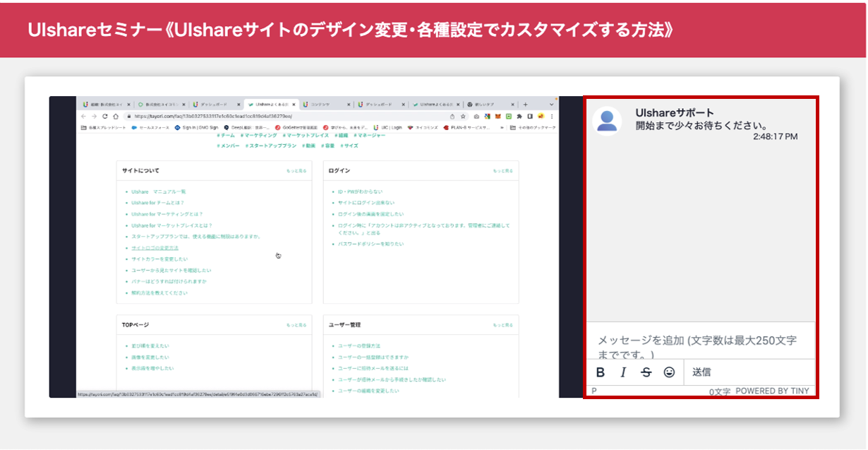Click the 0文字 character counter
The image size is (868, 450).
coord(720,391)
